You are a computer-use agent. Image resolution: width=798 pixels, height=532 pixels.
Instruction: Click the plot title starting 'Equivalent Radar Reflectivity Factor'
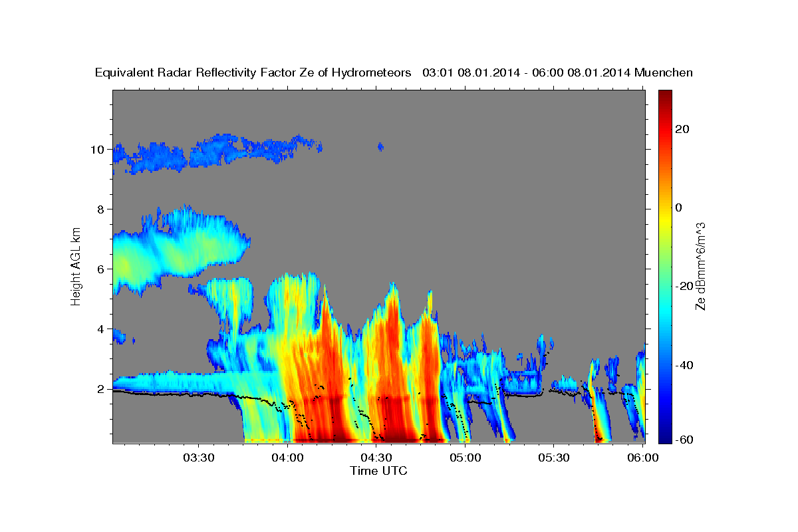point(394,72)
